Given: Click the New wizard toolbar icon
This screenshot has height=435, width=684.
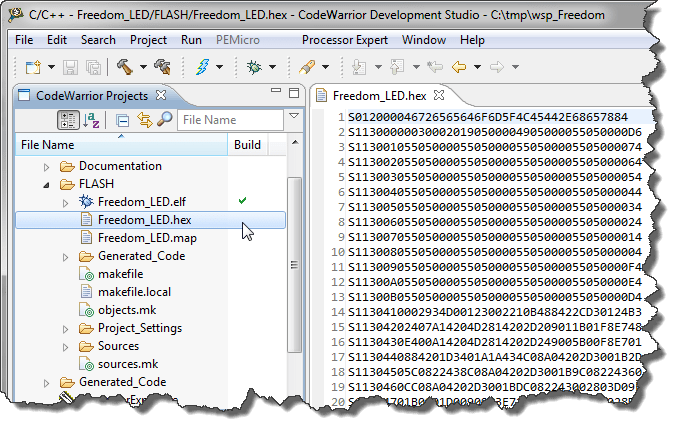Looking at the screenshot, I should 34,67.
